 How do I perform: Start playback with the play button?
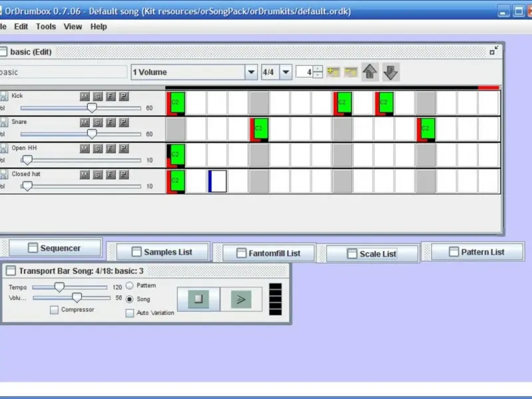coord(241,299)
